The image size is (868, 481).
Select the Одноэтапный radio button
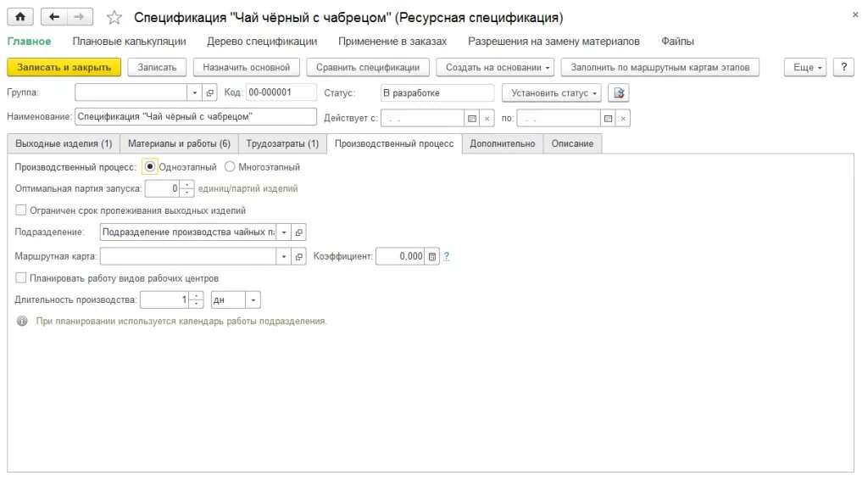[x=149, y=167]
